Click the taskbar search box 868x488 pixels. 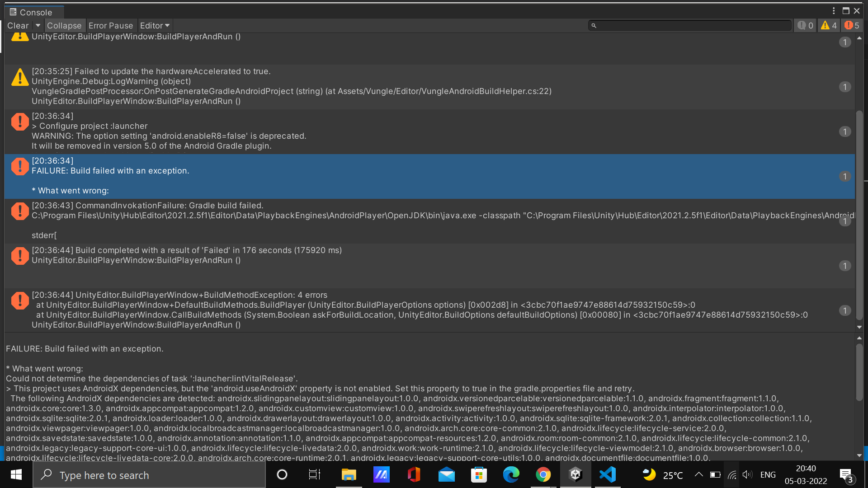(x=149, y=475)
